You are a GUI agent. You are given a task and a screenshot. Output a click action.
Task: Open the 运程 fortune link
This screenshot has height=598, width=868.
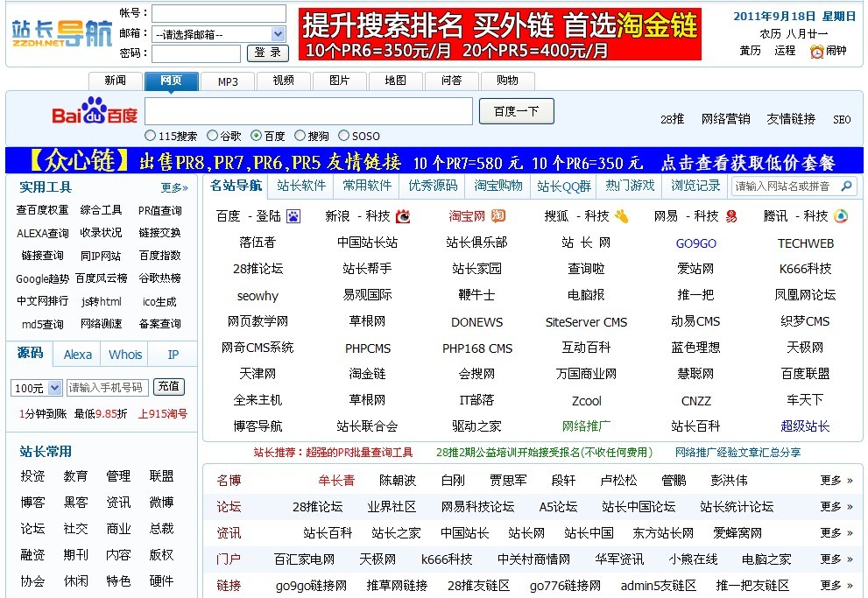click(785, 51)
